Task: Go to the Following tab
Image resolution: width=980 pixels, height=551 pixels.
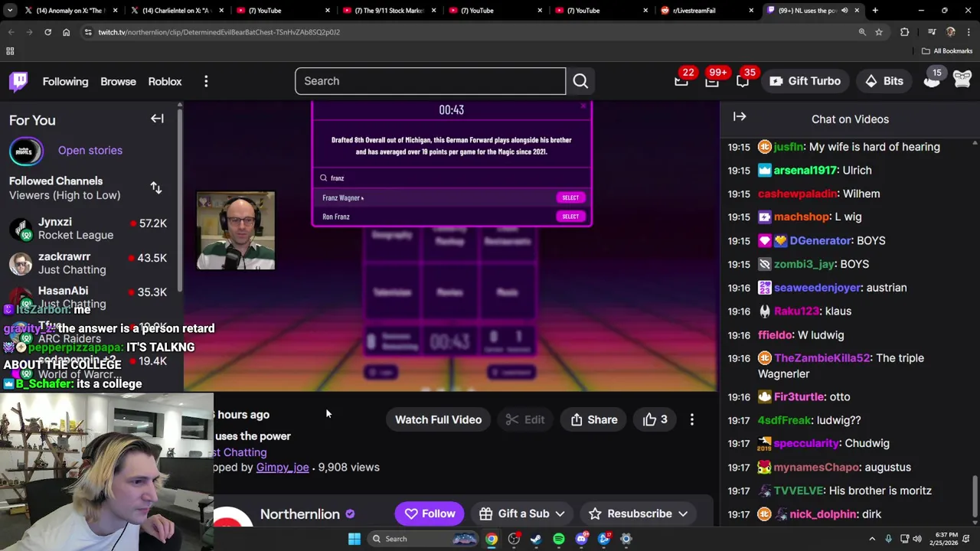Action: (65, 81)
